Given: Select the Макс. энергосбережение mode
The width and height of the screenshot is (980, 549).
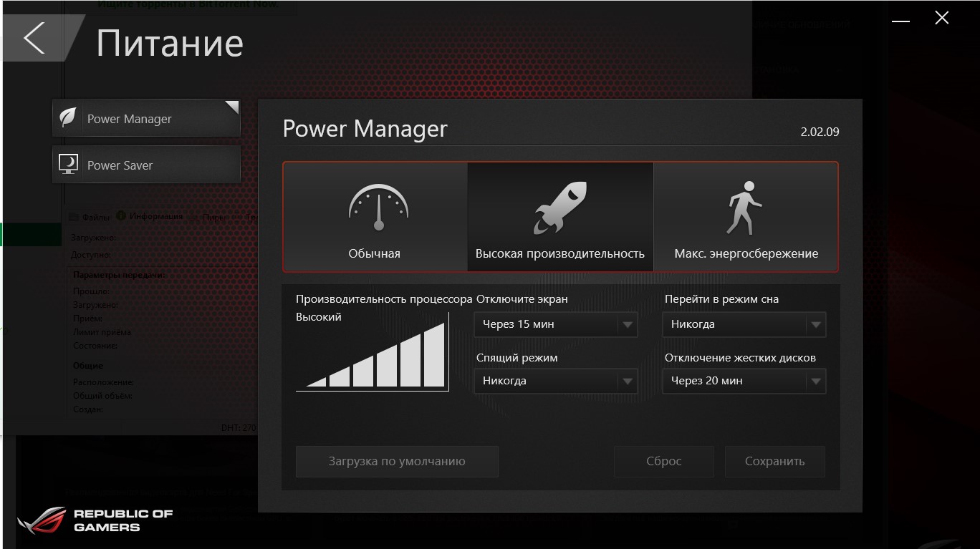Looking at the screenshot, I should click(746, 217).
